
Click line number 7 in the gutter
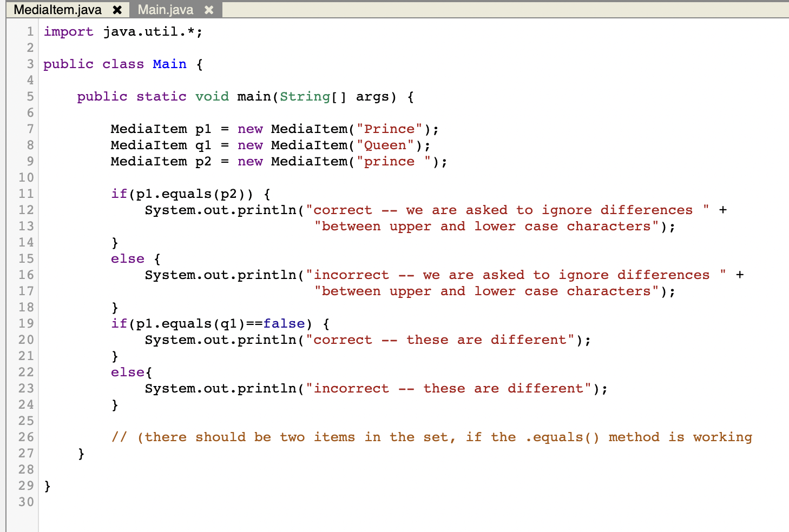[x=30, y=129]
